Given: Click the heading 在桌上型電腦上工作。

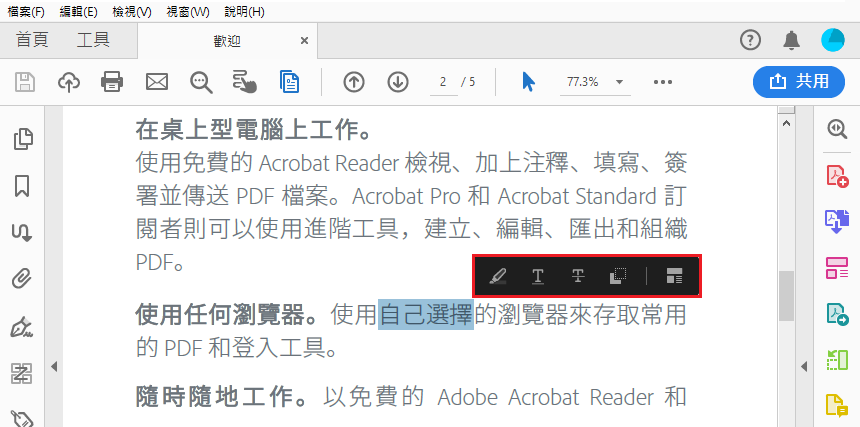Looking at the screenshot, I should [x=255, y=130].
